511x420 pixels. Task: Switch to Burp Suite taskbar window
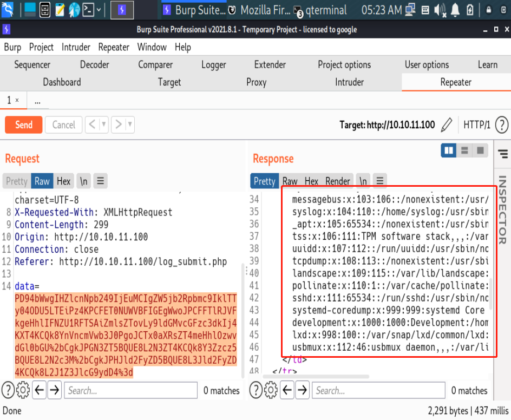(x=194, y=10)
